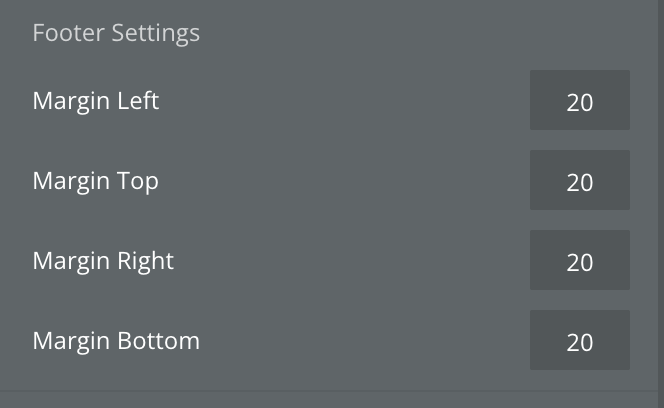Click the Margin Top input field
This screenshot has height=408, width=664.
tap(580, 181)
